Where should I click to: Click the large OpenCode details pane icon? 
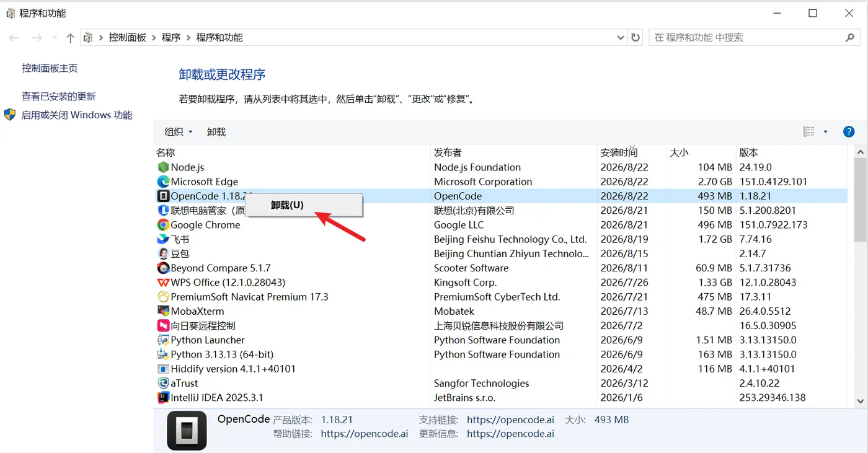click(187, 430)
